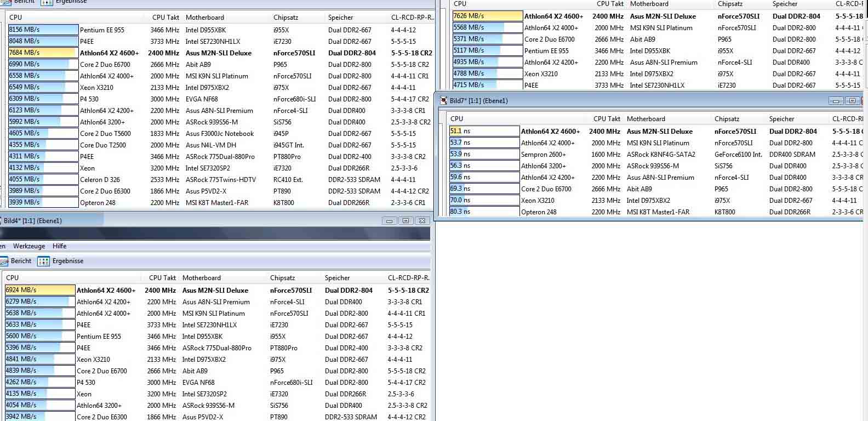Open the Hilfe menu
868x421 pixels.
tap(60, 246)
